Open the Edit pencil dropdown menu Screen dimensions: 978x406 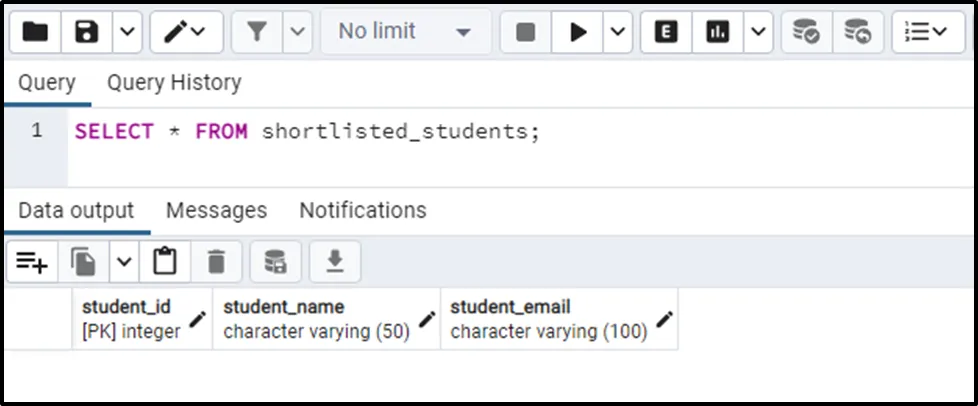click(186, 32)
